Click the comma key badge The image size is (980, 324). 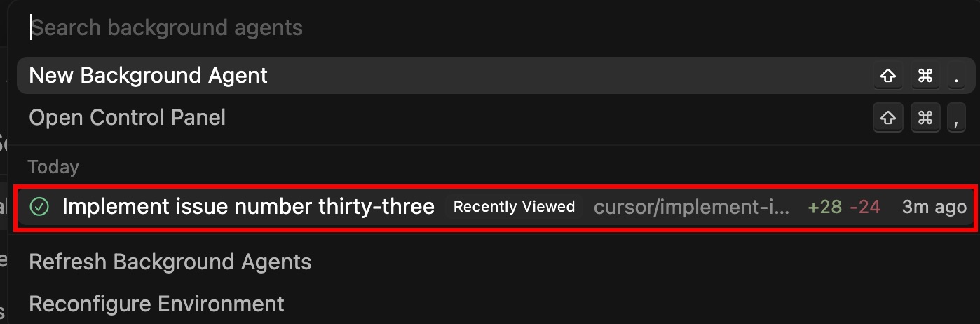click(x=956, y=118)
